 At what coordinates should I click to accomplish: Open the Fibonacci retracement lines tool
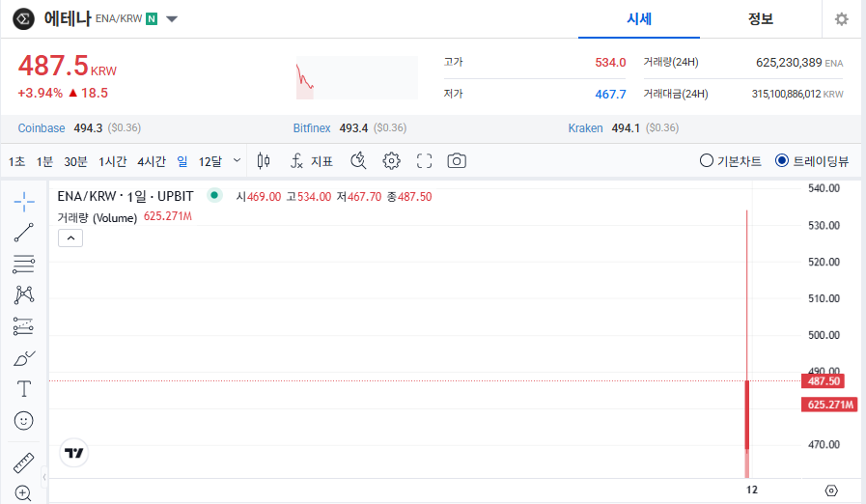pos(24,265)
